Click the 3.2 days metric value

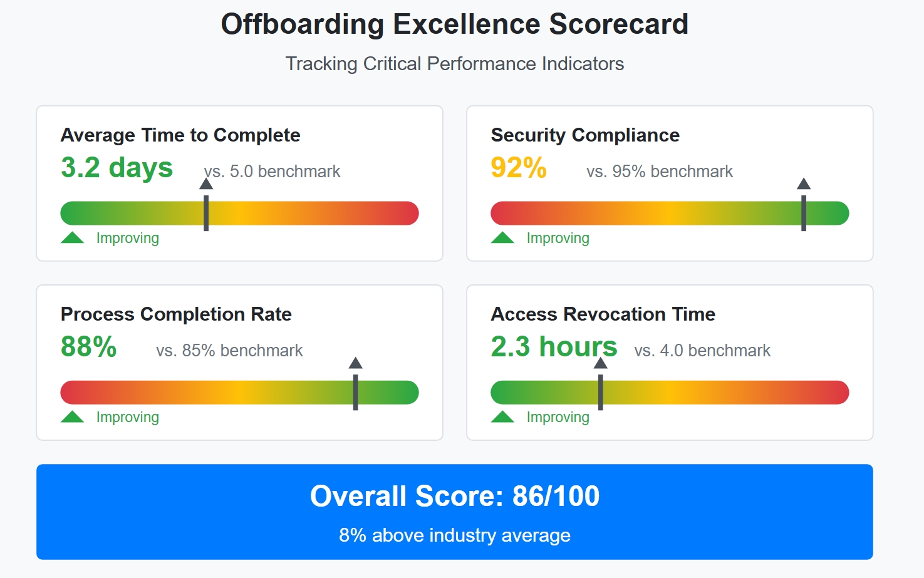pos(117,168)
